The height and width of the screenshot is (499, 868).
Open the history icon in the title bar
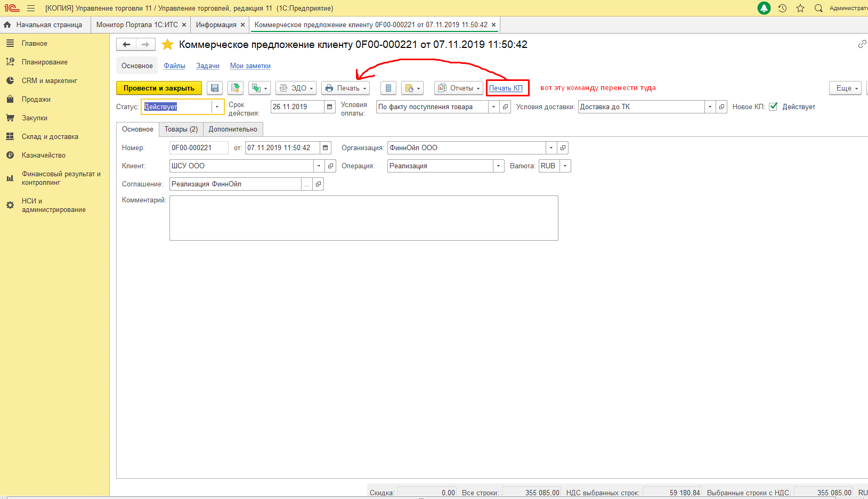pyautogui.click(x=782, y=8)
